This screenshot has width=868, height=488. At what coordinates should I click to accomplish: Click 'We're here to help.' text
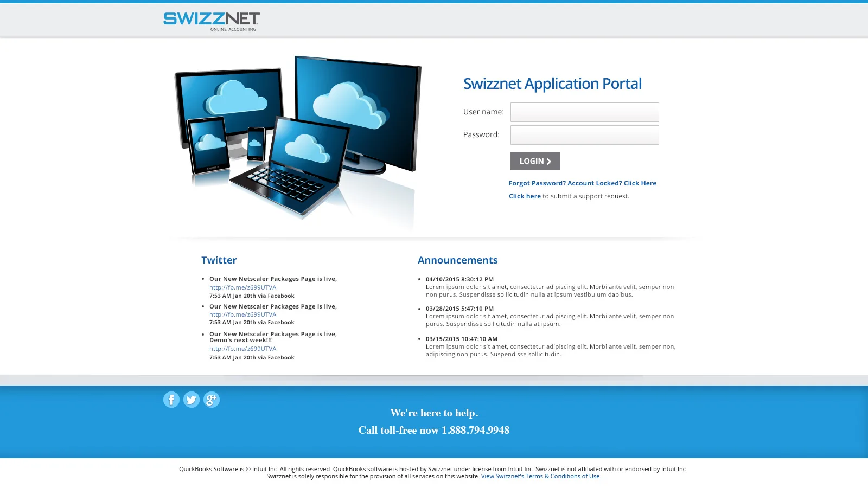[x=434, y=413]
